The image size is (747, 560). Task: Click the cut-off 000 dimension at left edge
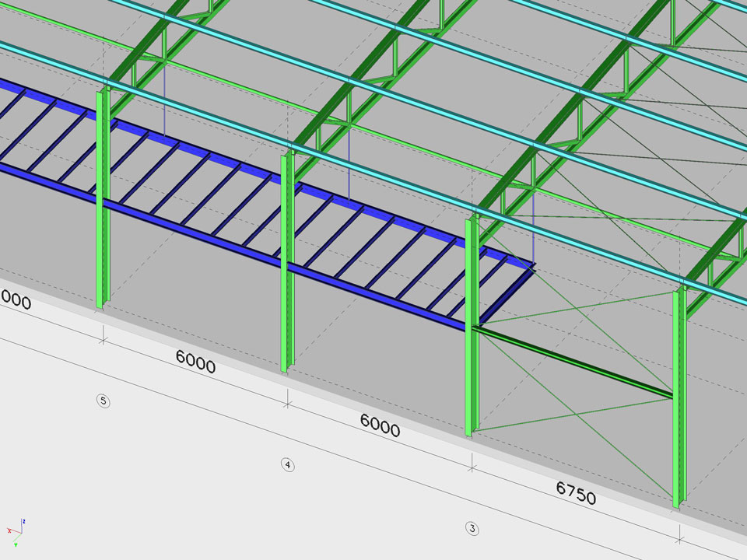click(x=16, y=299)
